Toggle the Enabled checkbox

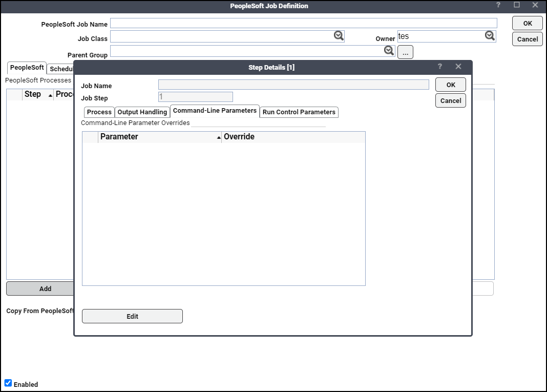[x=8, y=383]
